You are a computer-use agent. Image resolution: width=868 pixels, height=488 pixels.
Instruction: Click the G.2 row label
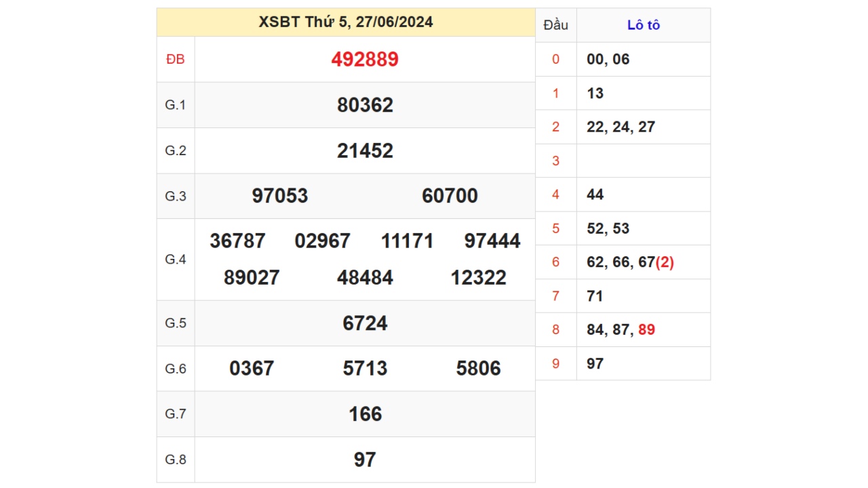(175, 150)
